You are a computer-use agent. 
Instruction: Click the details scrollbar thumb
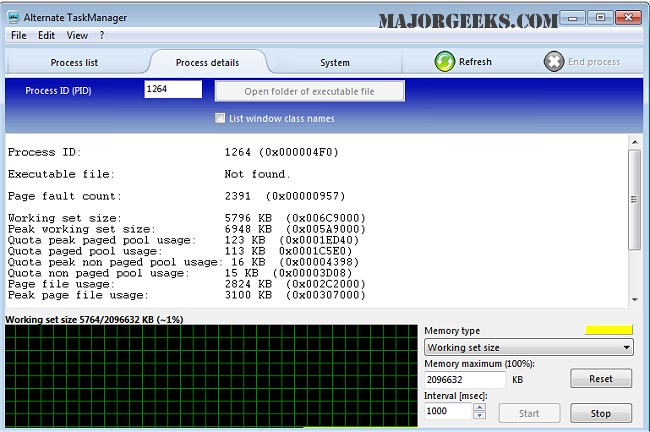(634, 200)
